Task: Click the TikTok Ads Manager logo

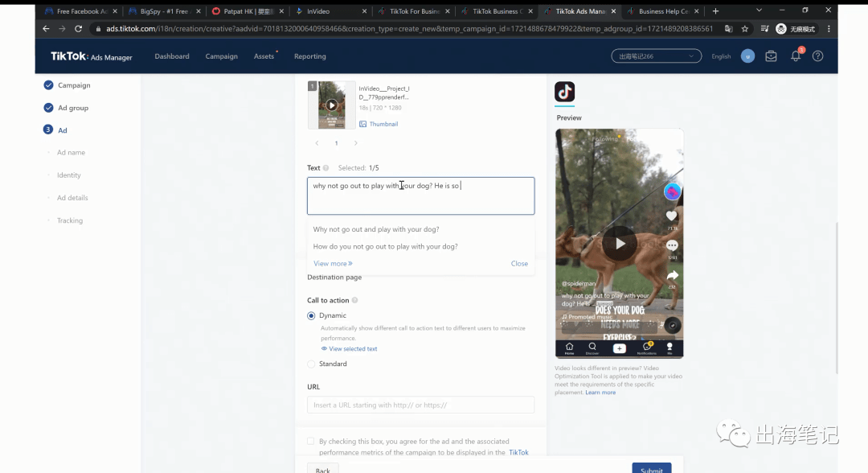Action: [92, 56]
